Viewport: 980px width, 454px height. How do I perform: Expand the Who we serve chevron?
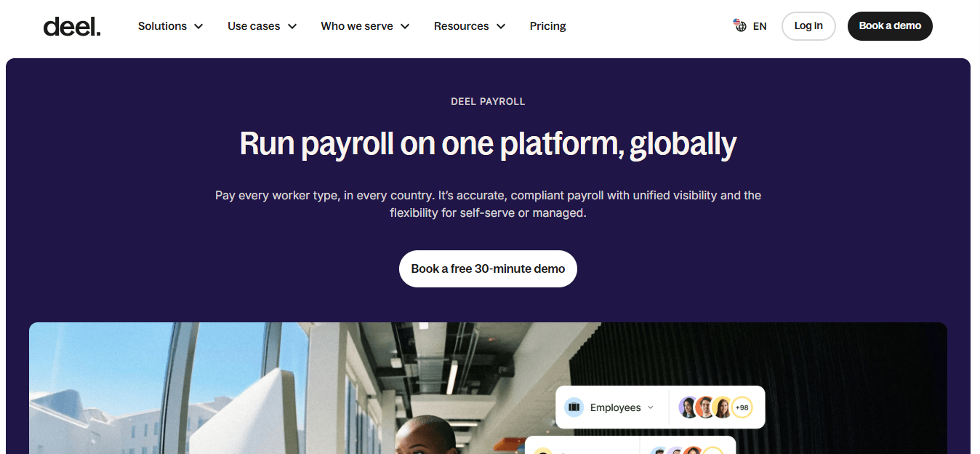[405, 26]
